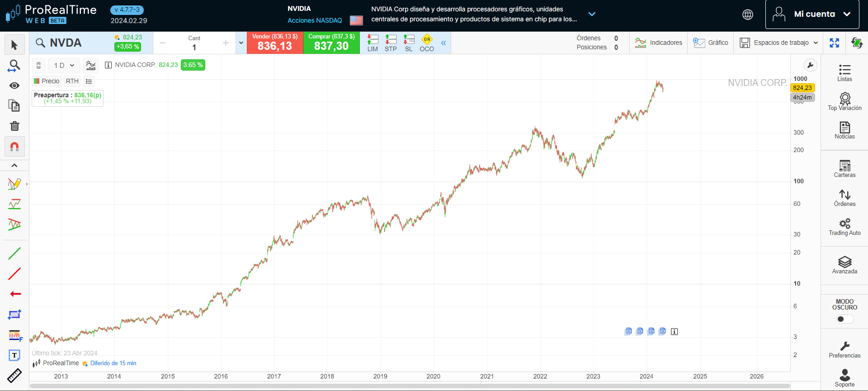Open the Gráfico menu
Screen dimensions: 868x391
(x=710, y=43)
